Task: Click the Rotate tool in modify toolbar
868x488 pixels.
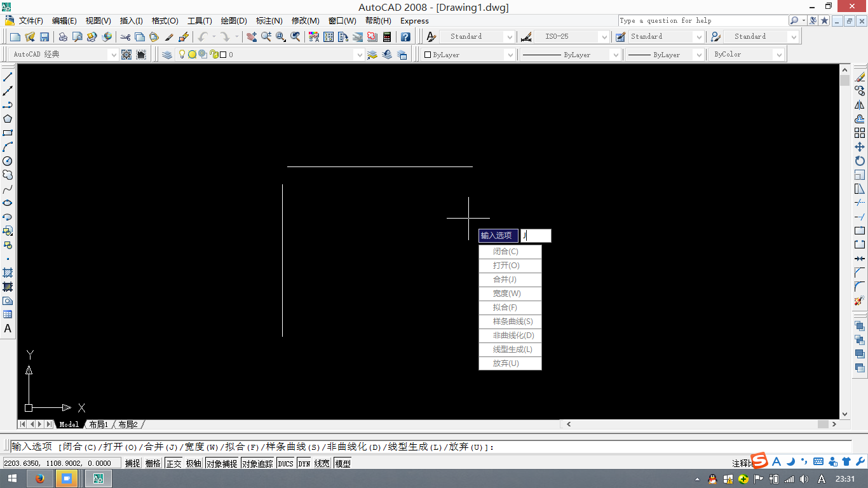Action: [x=860, y=161]
